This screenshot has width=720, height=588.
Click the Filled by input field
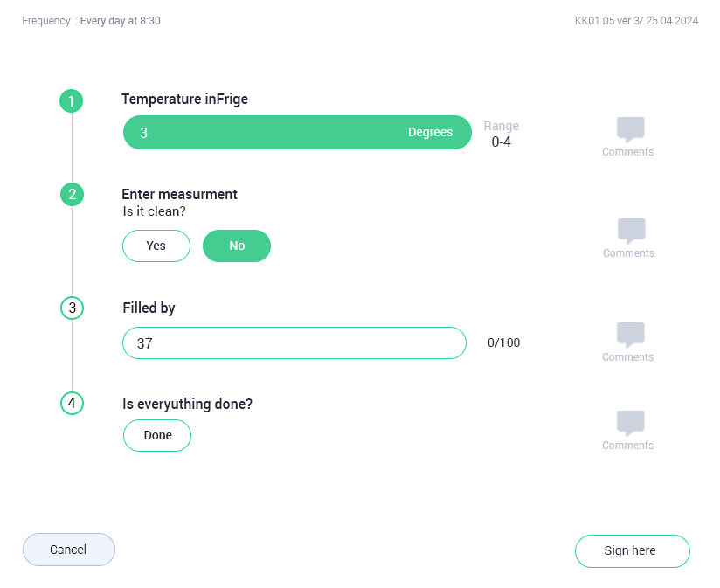coord(294,343)
